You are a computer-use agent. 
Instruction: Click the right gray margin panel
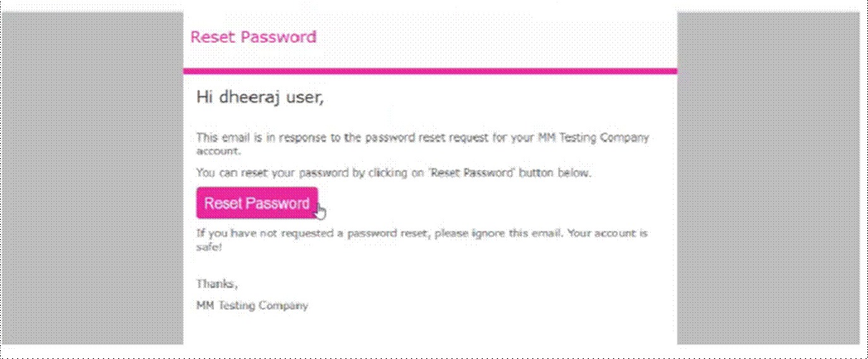(x=768, y=177)
